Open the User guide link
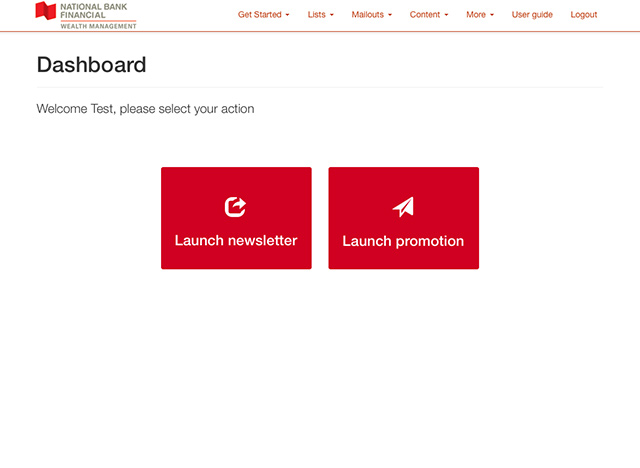The width and height of the screenshot is (640, 468). pyautogui.click(x=532, y=15)
